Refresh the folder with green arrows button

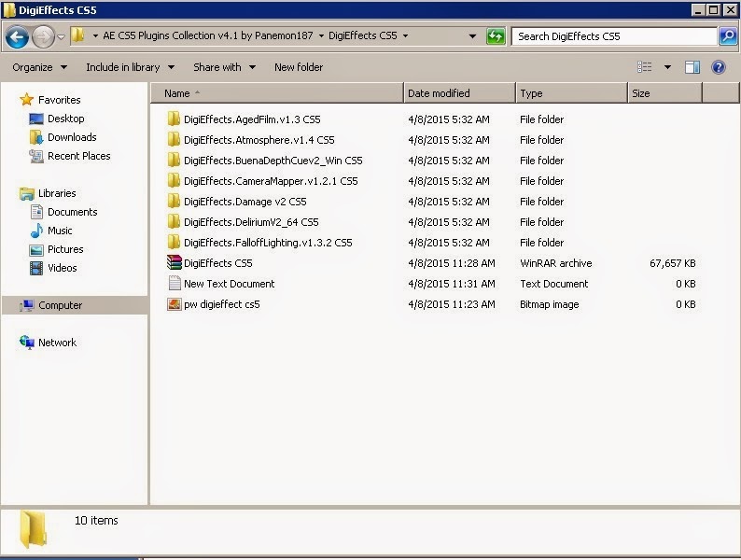point(496,36)
